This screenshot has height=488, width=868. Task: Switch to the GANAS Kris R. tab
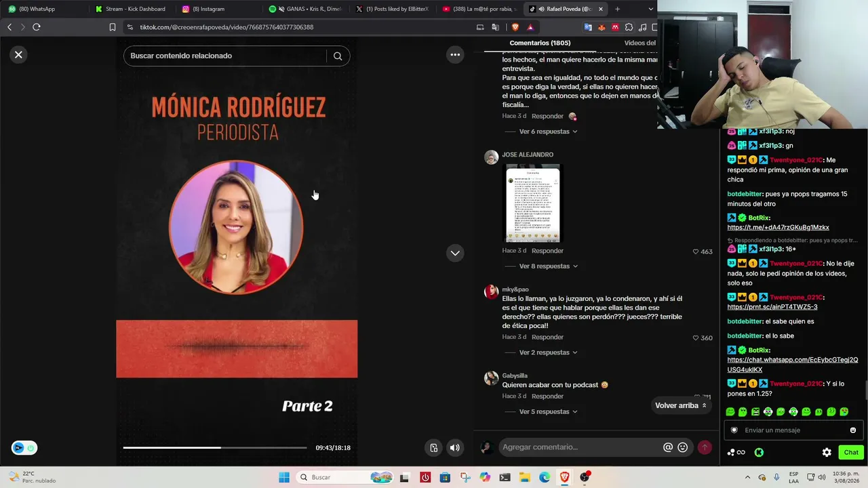click(x=305, y=9)
